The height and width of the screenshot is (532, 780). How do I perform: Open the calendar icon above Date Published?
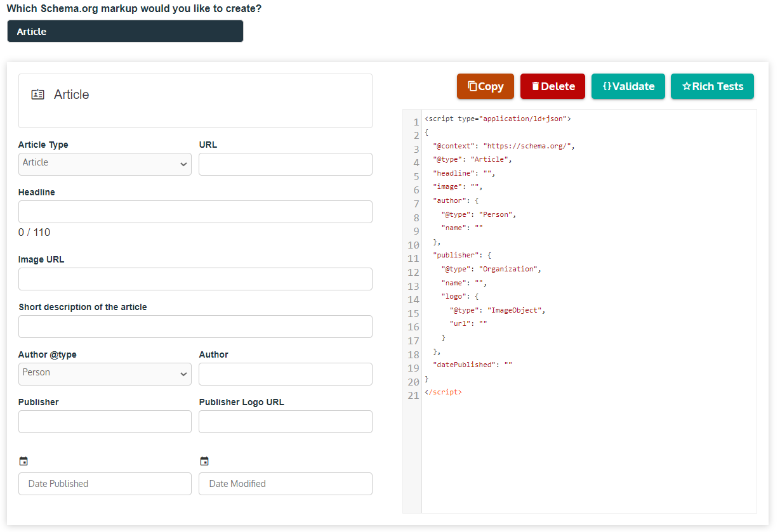pos(23,460)
